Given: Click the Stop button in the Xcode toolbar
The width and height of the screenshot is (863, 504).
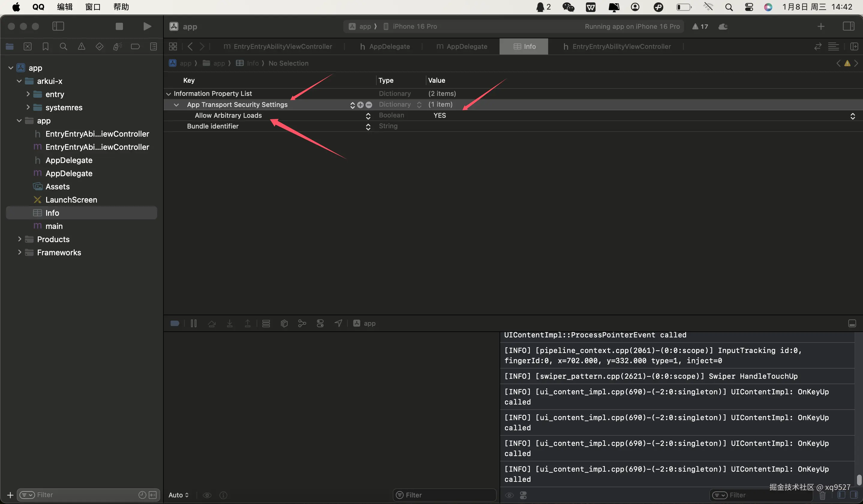Looking at the screenshot, I should [x=119, y=26].
